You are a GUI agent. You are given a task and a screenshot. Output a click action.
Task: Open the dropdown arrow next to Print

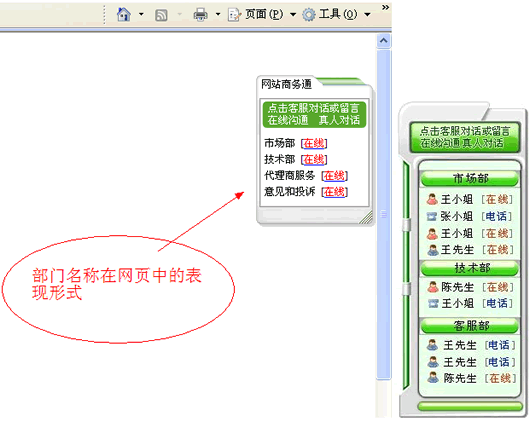pyautogui.click(x=218, y=15)
